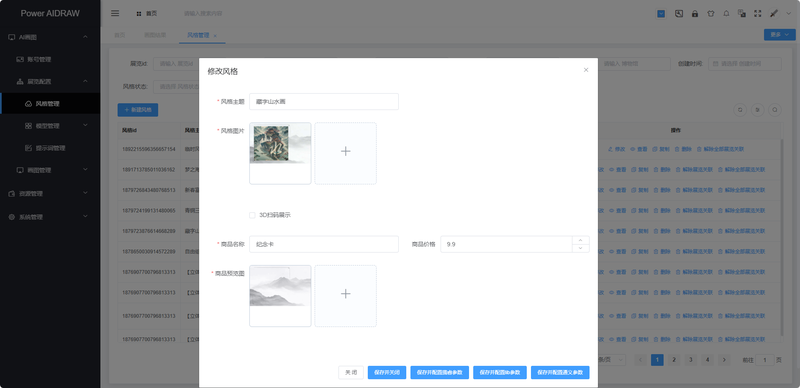Expand the user menu chevron
Image resolution: width=800 pixels, height=388 pixels.
pos(788,14)
